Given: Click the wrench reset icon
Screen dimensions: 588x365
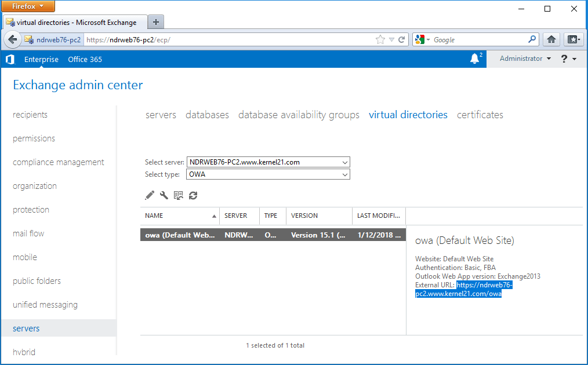Looking at the screenshot, I should click(x=164, y=195).
